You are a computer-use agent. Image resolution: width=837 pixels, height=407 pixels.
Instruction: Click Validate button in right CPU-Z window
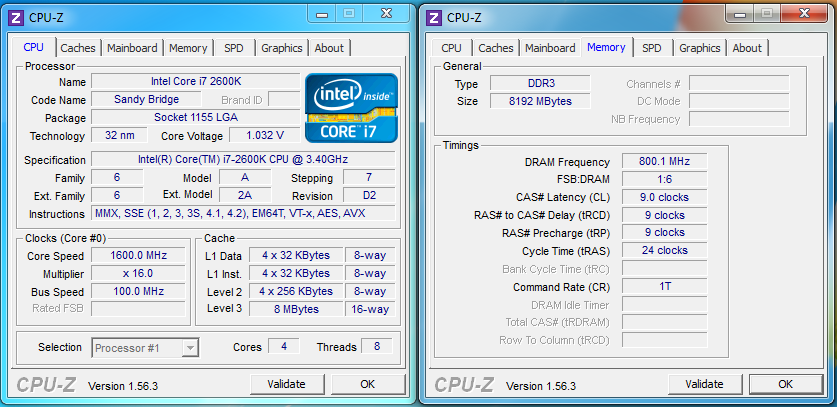click(705, 384)
